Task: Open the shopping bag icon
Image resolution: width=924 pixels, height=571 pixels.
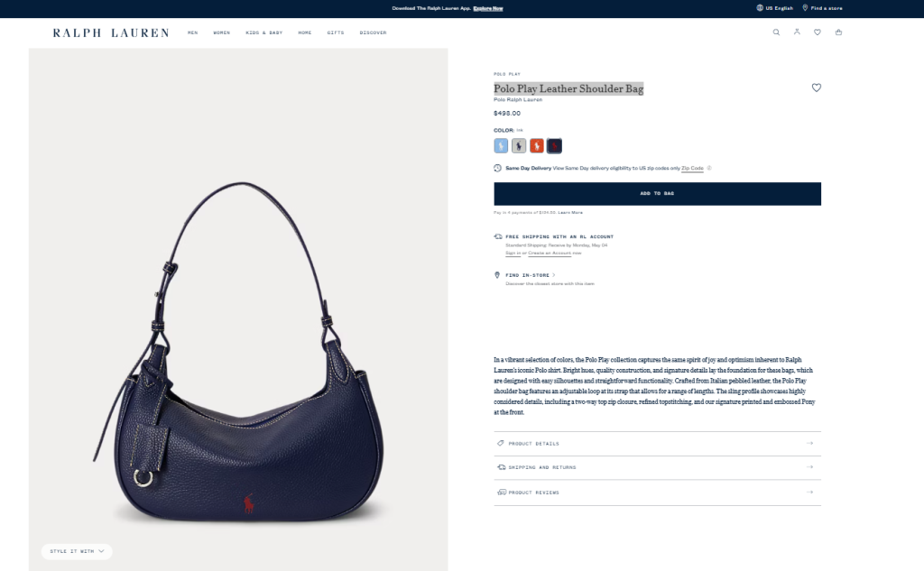Action: (x=838, y=32)
